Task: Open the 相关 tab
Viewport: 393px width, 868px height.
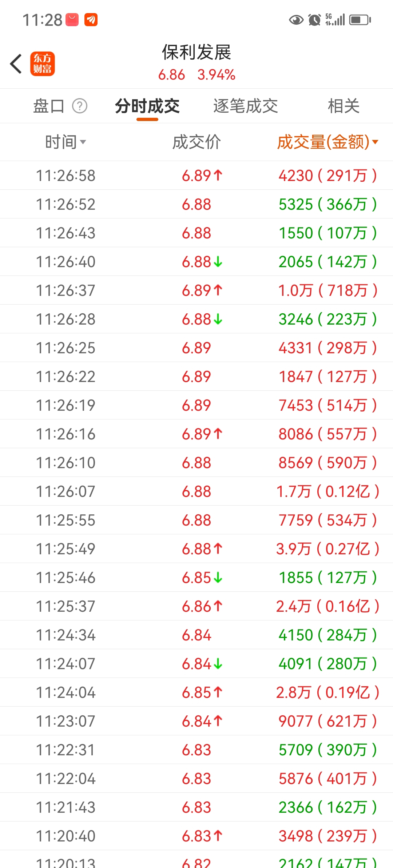Action: 344,106
